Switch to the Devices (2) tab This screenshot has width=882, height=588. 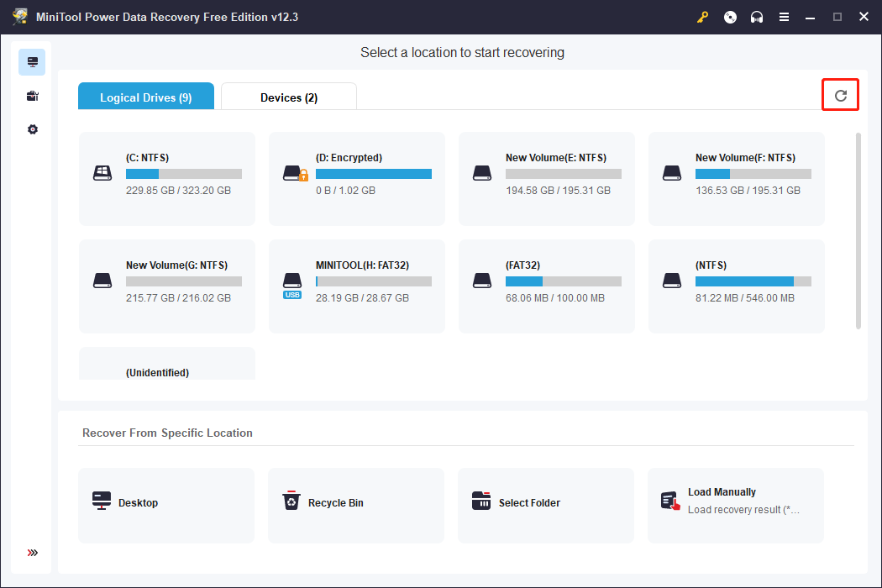[289, 97]
